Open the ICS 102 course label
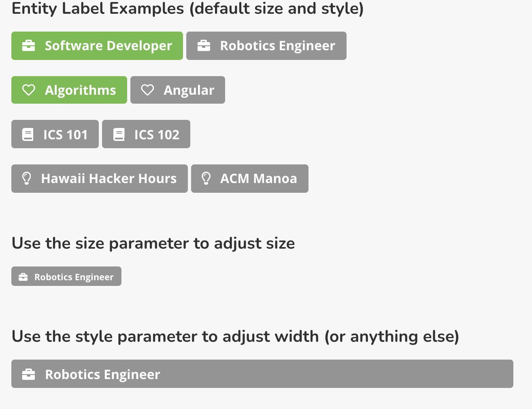 pos(146,134)
